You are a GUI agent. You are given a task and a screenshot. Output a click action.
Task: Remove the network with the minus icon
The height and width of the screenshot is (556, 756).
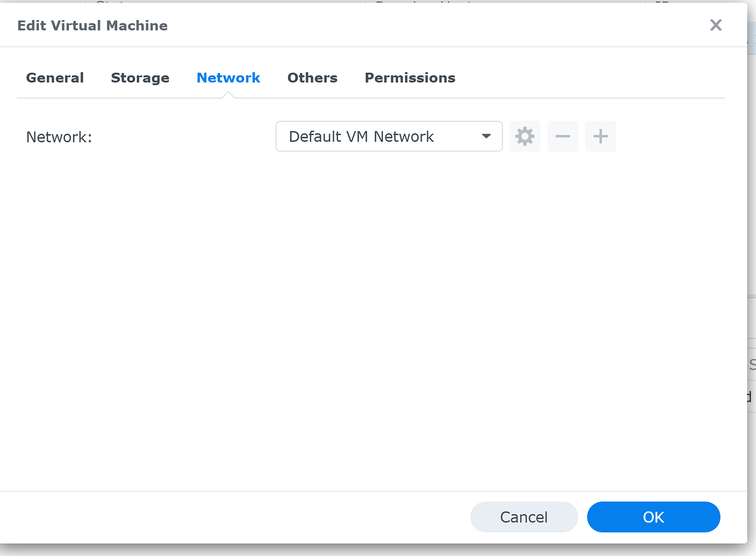tap(563, 136)
